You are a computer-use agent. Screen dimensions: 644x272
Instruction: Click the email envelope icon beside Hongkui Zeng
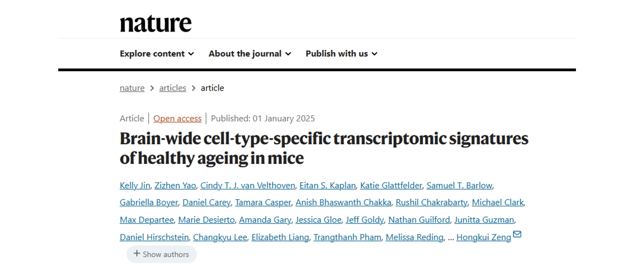[x=517, y=234]
